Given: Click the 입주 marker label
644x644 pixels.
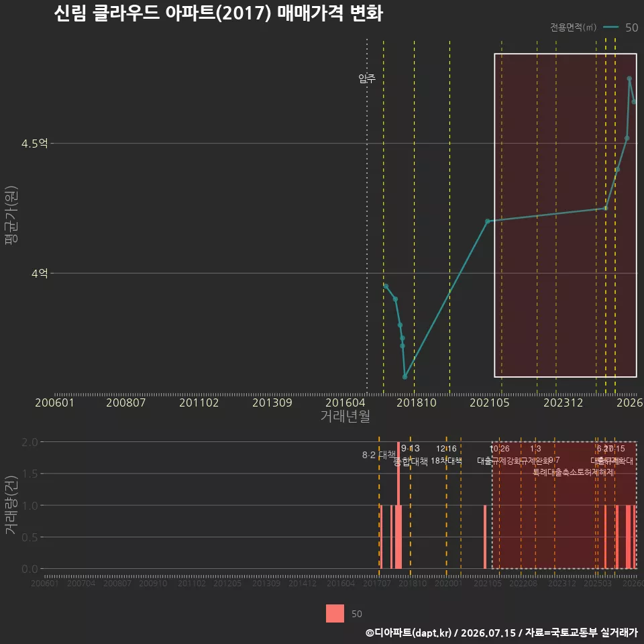Looking at the screenshot, I should (367, 78).
